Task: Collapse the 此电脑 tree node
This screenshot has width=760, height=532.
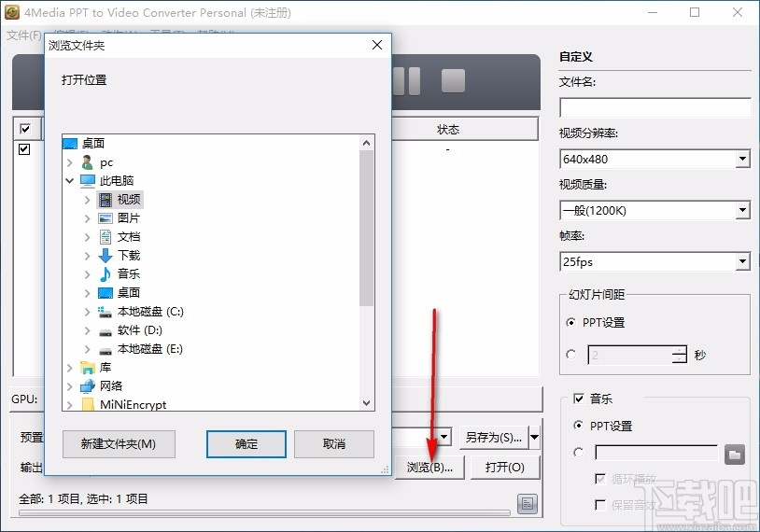Action: pos(70,181)
